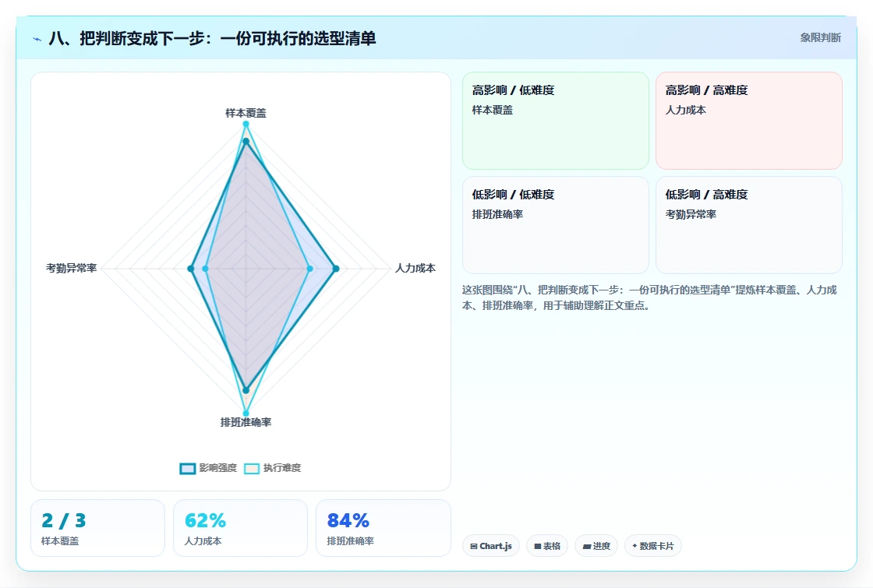
Task: Click 考勤异常率 text in the low-impact high-difficulty card
Action: [691, 214]
